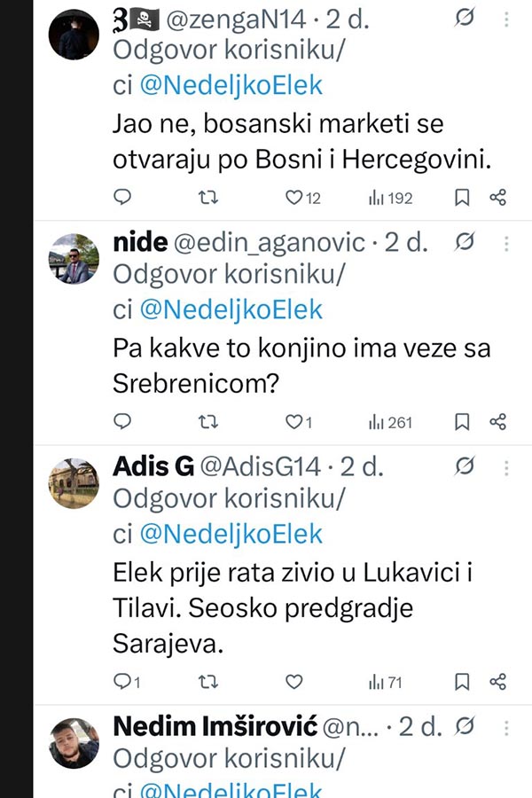
Task: Reply to the zengaN14 tweet via comment icon
Action: pyautogui.click(x=122, y=197)
